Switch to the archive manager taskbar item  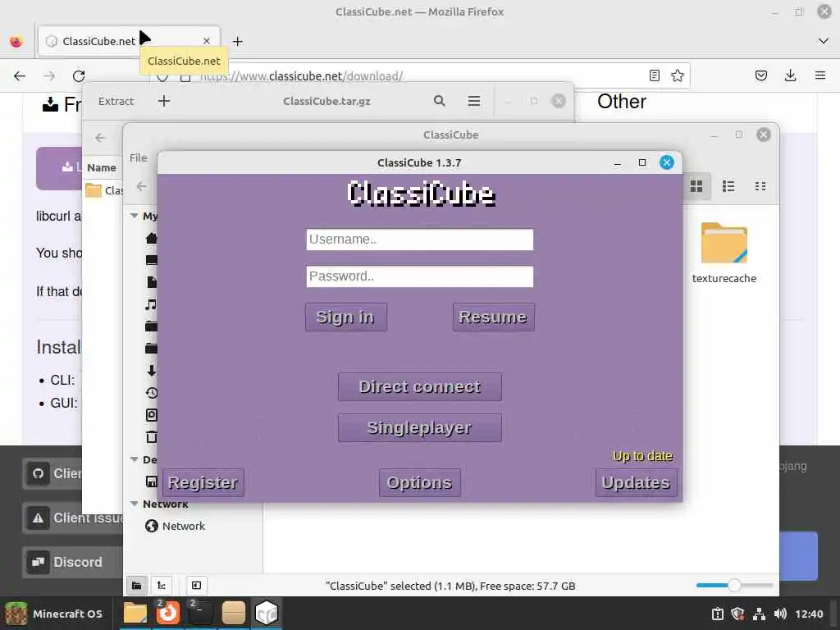(234, 613)
